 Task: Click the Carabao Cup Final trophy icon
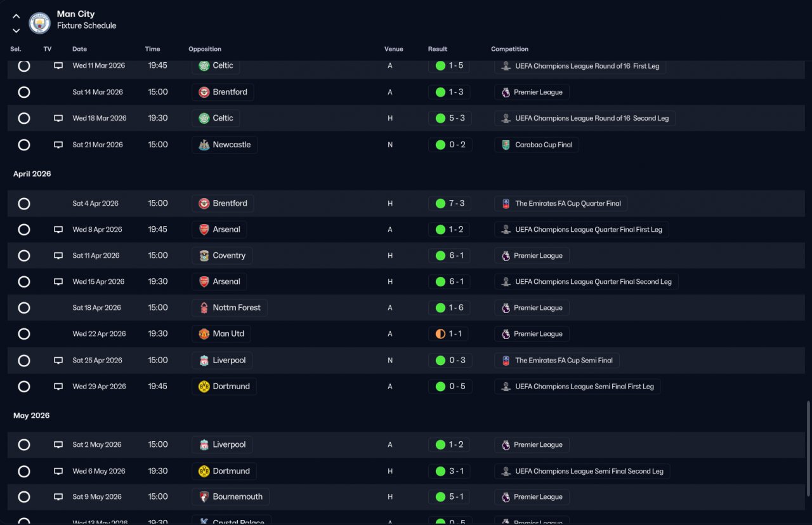pyautogui.click(x=506, y=145)
